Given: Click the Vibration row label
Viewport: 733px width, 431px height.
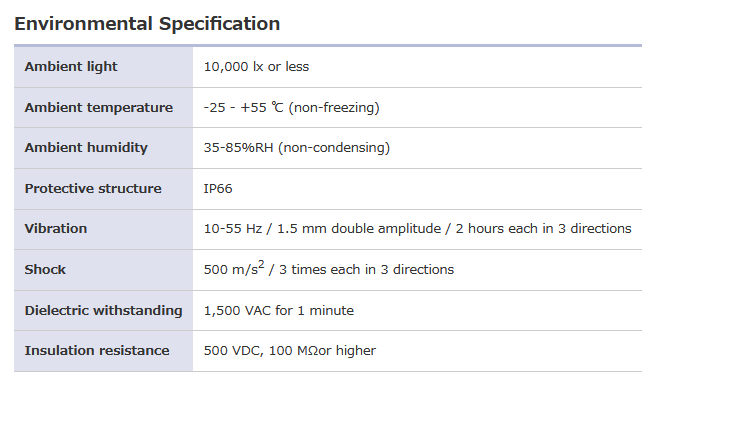Looking at the screenshot, I should click(56, 229).
